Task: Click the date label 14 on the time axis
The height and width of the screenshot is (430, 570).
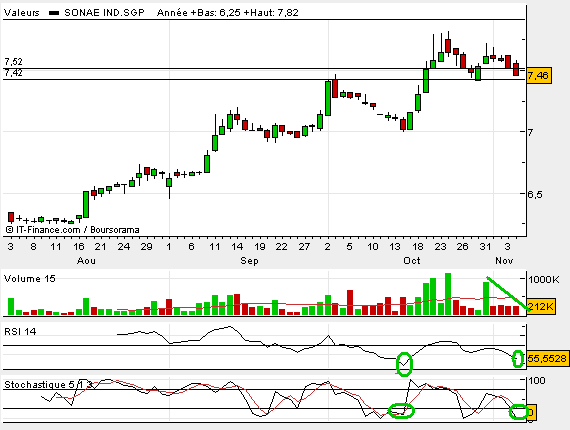Action: (237, 247)
